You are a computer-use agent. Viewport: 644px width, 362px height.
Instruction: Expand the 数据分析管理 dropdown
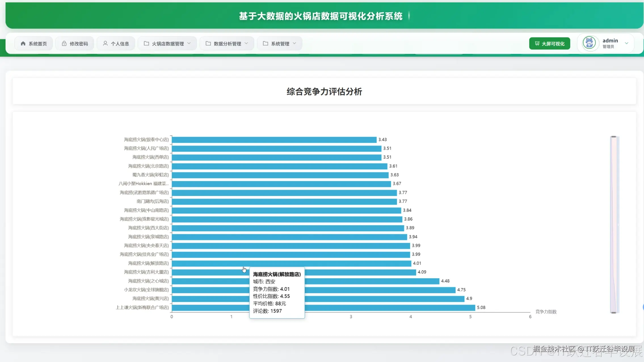[246, 43]
